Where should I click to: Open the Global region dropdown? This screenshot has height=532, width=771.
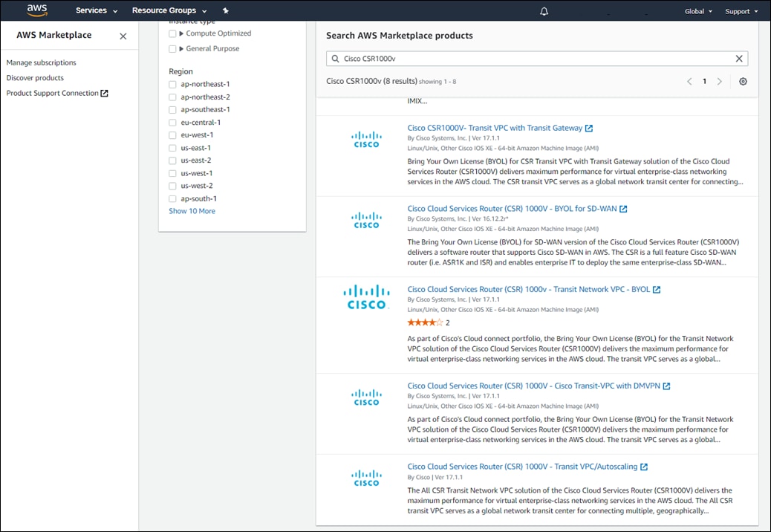(698, 11)
